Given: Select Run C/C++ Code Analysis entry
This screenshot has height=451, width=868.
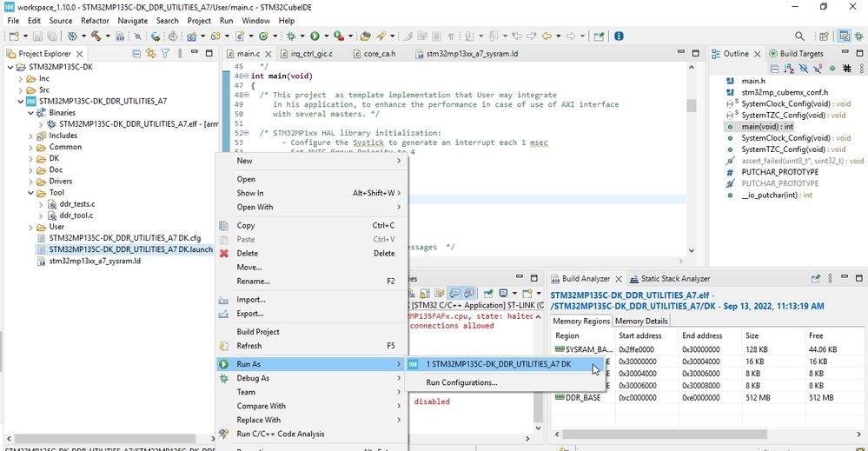Looking at the screenshot, I should [x=311, y=434].
